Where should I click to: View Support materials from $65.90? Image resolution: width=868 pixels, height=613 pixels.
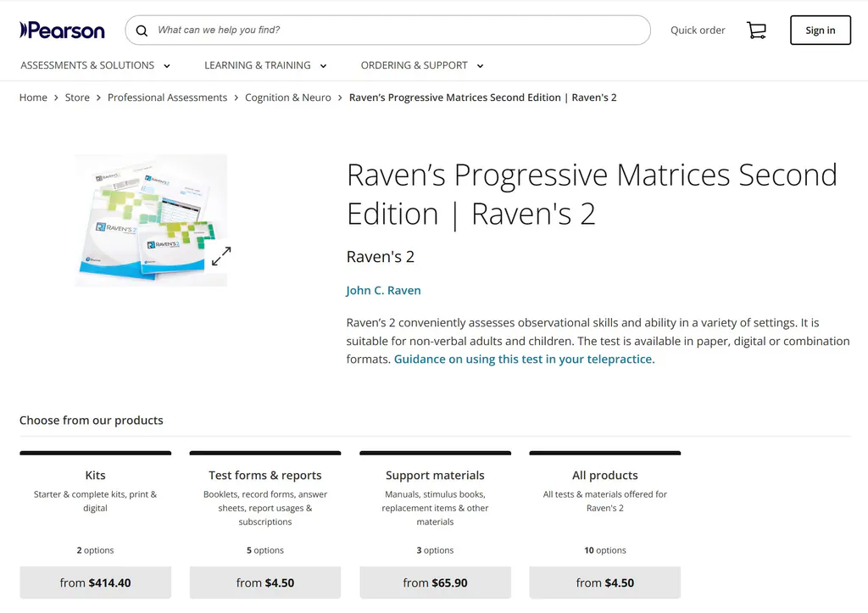(435, 582)
